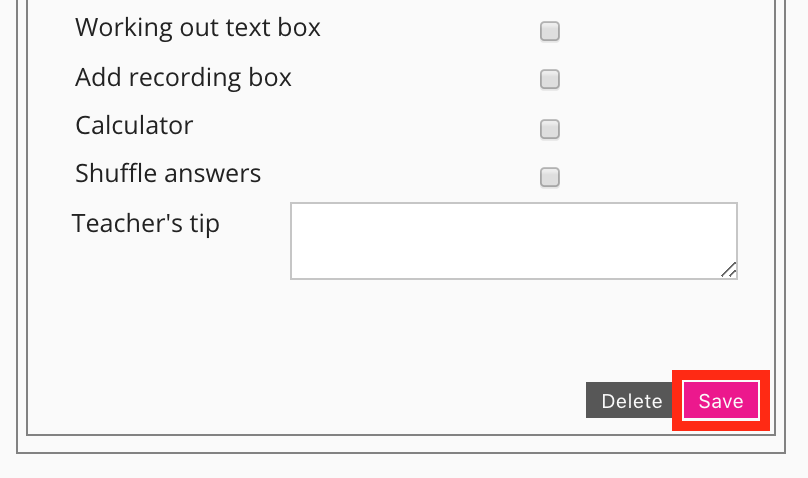Enable the Working out text box checkbox
Image resolution: width=808 pixels, height=478 pixels.
pos(550,31)
